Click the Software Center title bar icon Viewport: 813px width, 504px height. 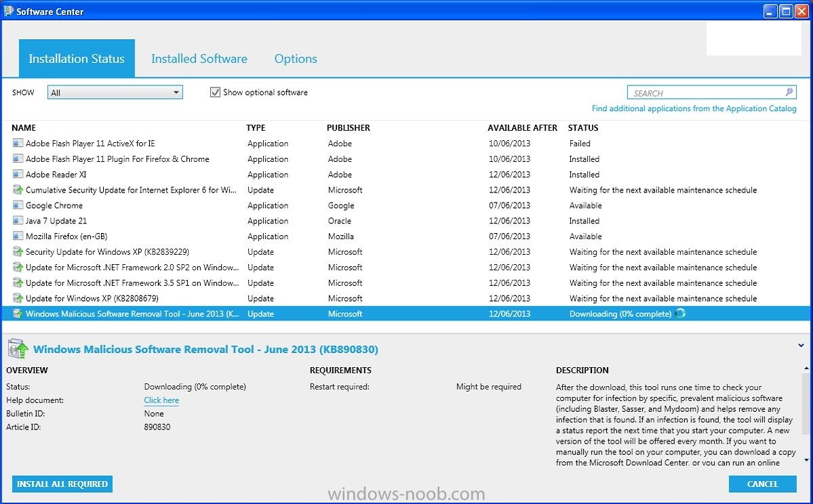8,11
